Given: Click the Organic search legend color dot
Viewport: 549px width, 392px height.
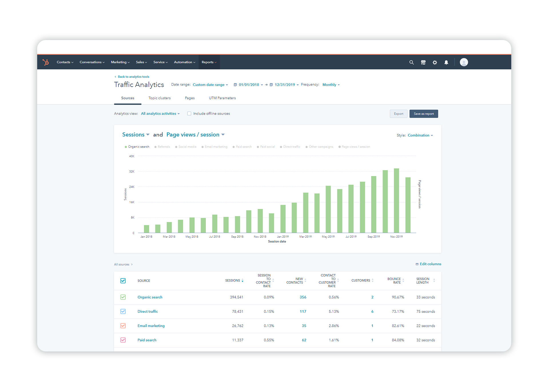Looking at the screenshot, I should coord(126,147).
